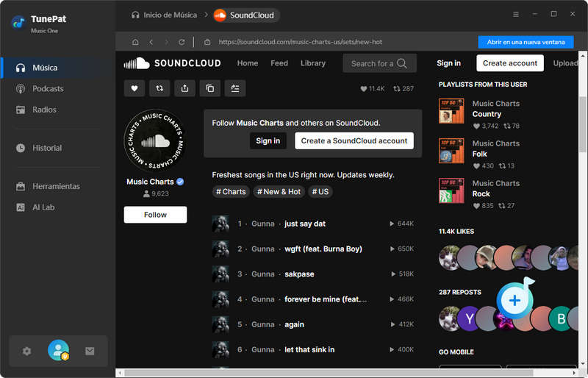The height and width of the screenshot is (378, 588).
Task: Like the playlist with heart button
Action: tap(135, 88)
